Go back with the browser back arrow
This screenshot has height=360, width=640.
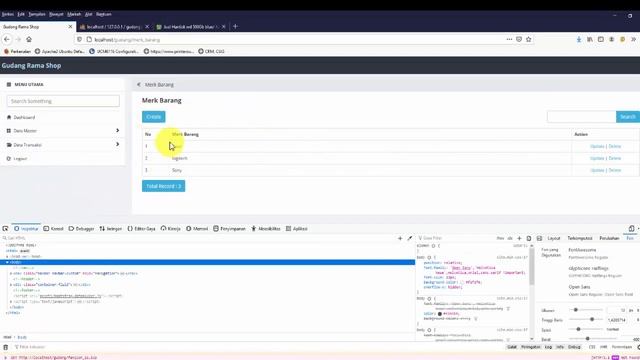tap(7, 40)
